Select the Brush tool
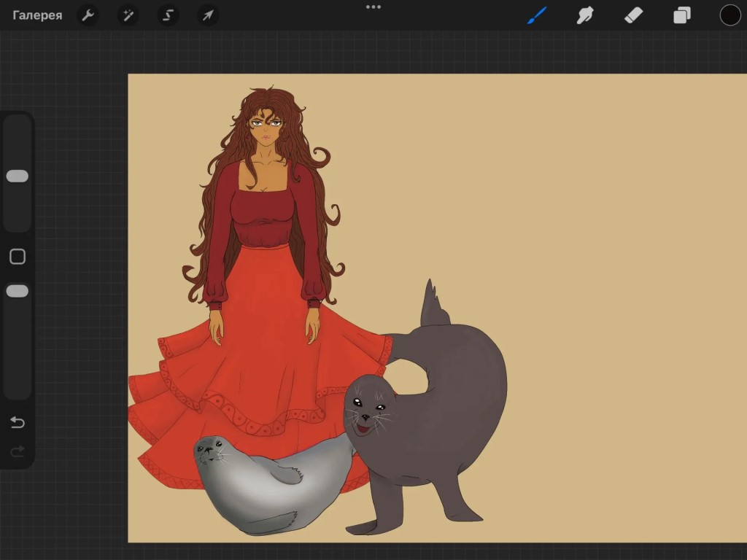Screen dimensions: 747x560 click(537, 15)
